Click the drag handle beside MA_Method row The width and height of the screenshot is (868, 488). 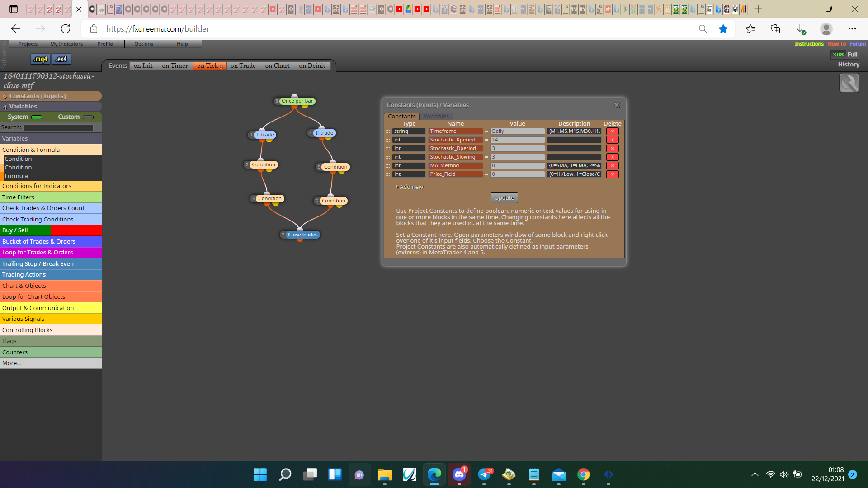387,166
